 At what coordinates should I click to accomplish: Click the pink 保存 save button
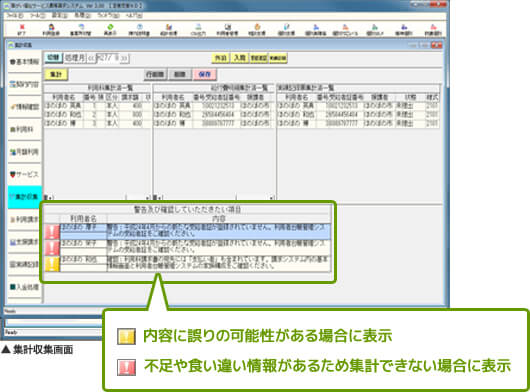(204, 75)
